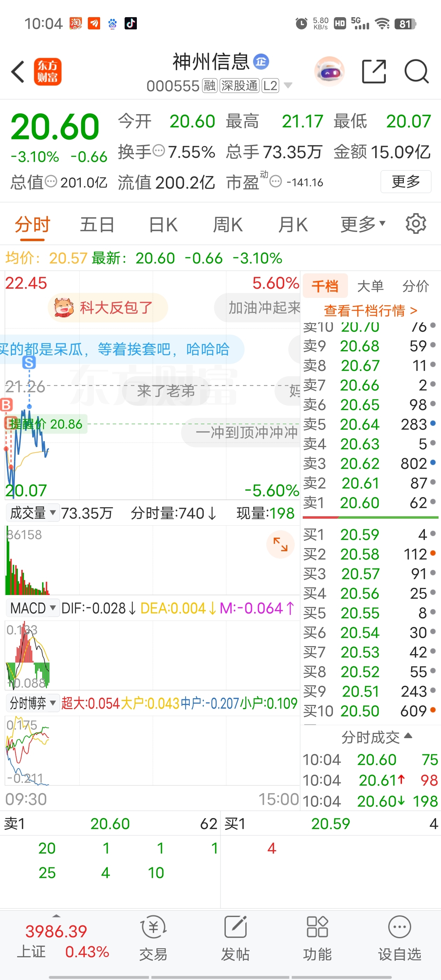Tap the B buy marker on chart
441x980 pixels.
pos(6,404)
